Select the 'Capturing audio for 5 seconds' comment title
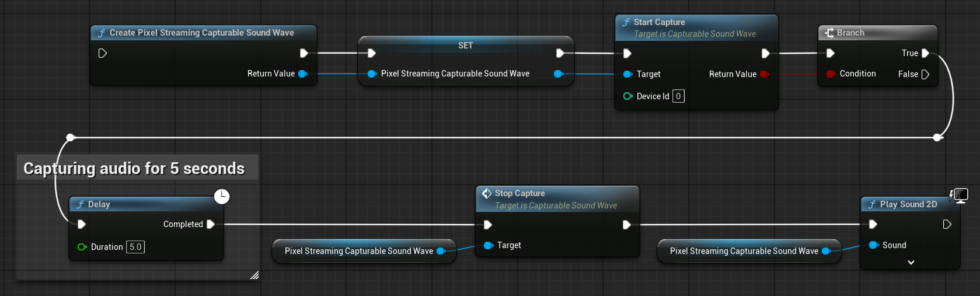980x296 pixels. [134, 169]
